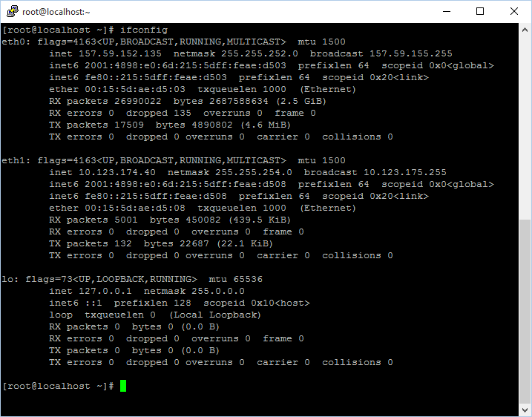532x417 pixels.
Task: Click global IPv6 address ending d503
Action: 185,65
